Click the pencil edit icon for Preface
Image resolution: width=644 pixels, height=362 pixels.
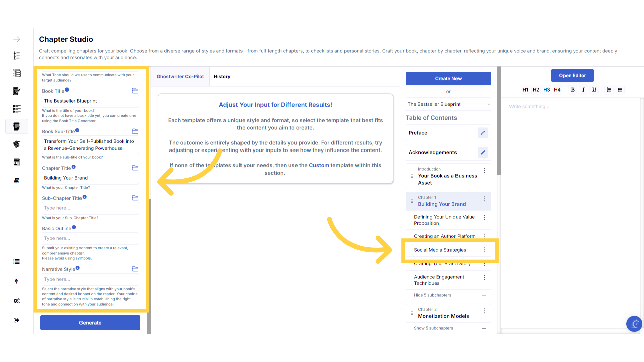click(483, 133)
